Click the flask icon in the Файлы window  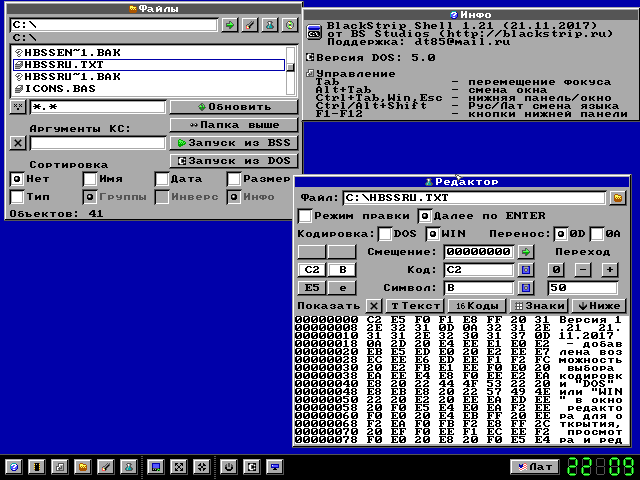[x=270, y=25]
